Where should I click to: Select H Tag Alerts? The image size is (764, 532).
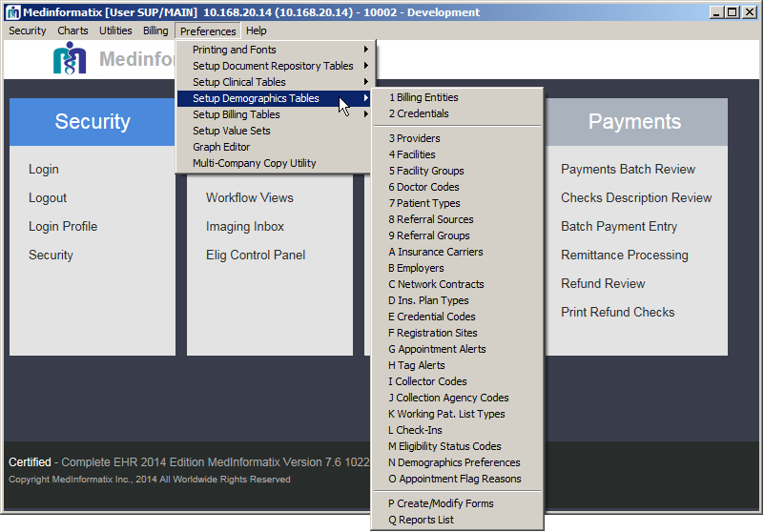click(457, 365)
